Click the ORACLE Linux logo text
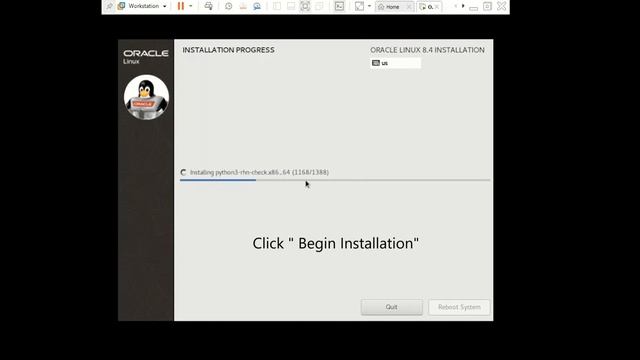This screenshot has width=640, height=360. coord(146,57)
